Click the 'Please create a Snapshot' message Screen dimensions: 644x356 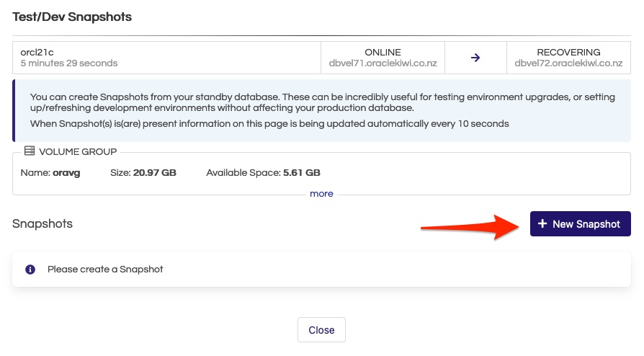click(105, 270)
